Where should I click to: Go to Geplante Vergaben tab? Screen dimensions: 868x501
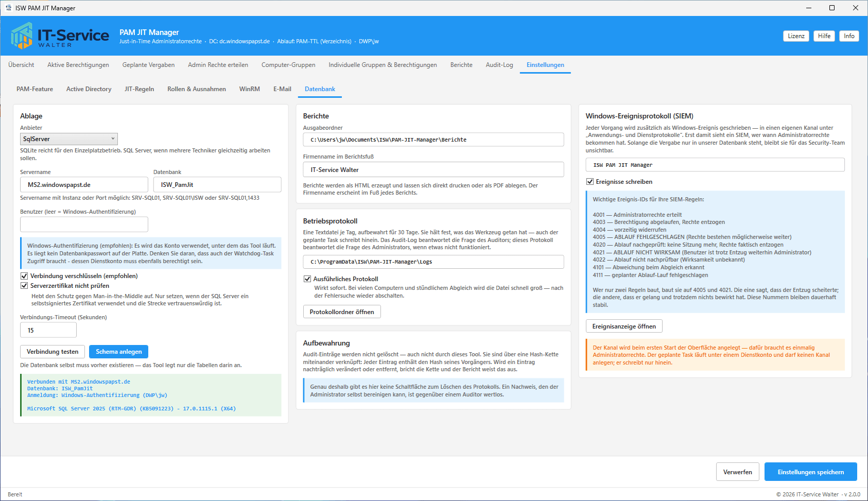point(148,65)
